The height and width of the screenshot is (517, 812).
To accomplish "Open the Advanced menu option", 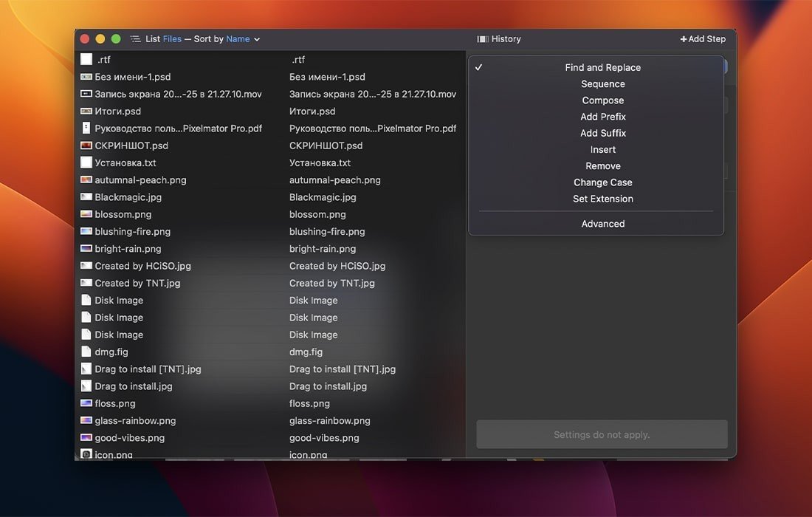I will coord(602,224).
